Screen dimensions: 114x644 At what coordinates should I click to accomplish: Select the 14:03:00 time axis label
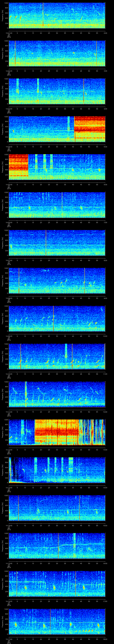(x=9, y=109)
